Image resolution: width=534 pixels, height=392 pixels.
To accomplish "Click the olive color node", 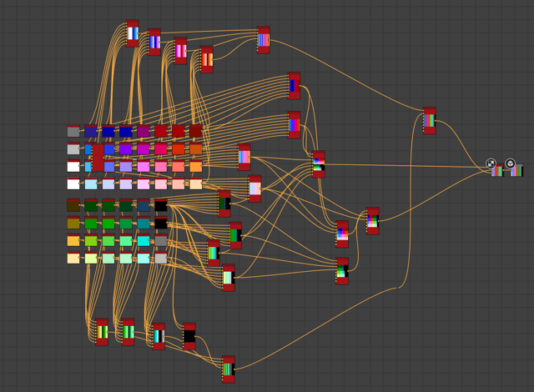I will click(x=73, y=224).
